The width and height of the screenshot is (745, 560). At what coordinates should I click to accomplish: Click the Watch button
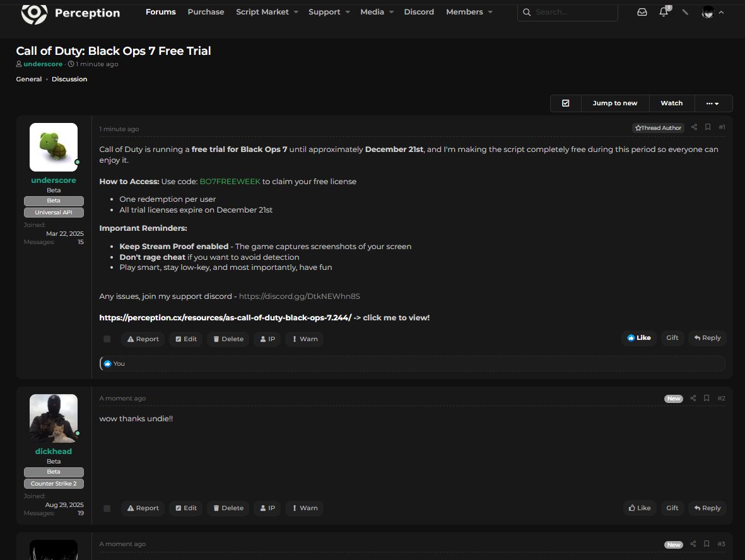671,103
